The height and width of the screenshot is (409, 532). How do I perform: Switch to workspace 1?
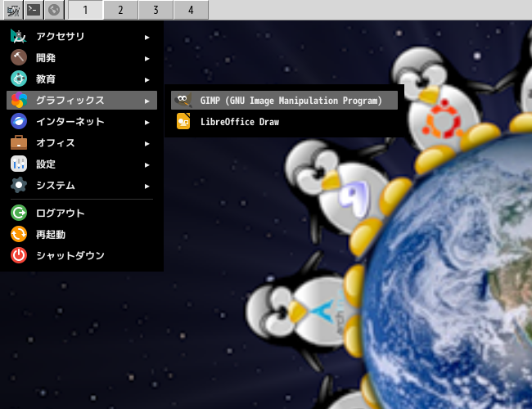(85, 10)
